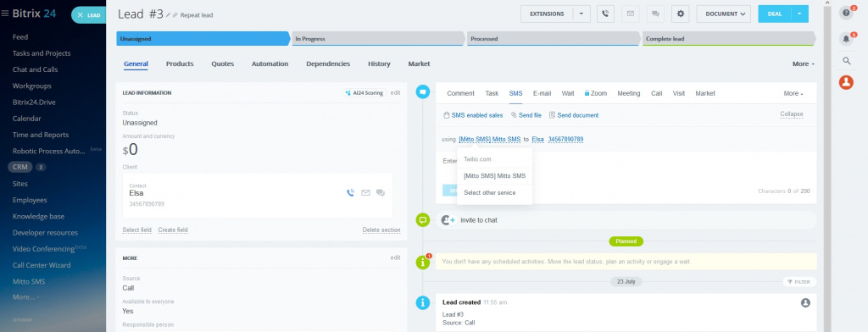The image size is (868, 332).
Task: Expand the More activity types dropdown
Action: pos(793,93)
